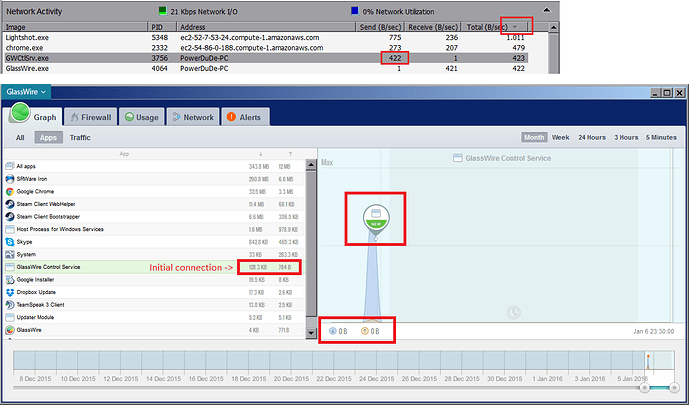This screenshot has width=689, height=405.
Task: Set graph range to 24 Hours
Action: click(592, 138)
